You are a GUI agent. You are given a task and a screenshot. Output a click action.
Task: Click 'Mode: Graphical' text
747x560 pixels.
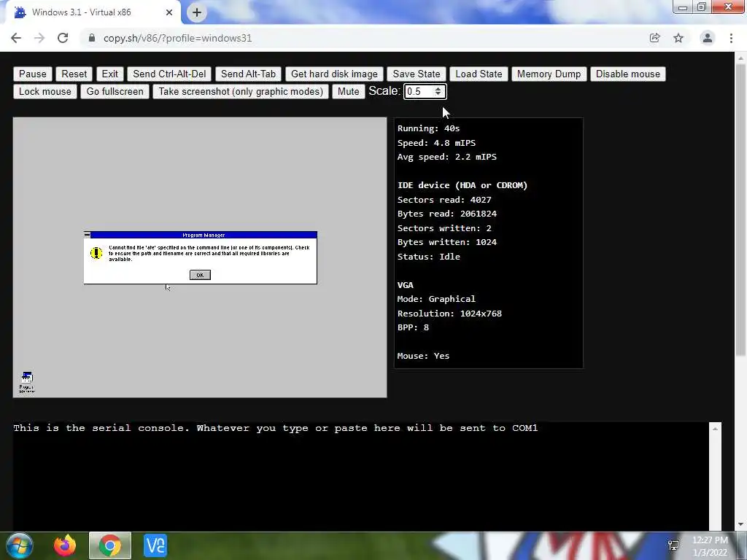tap(436, 298)
